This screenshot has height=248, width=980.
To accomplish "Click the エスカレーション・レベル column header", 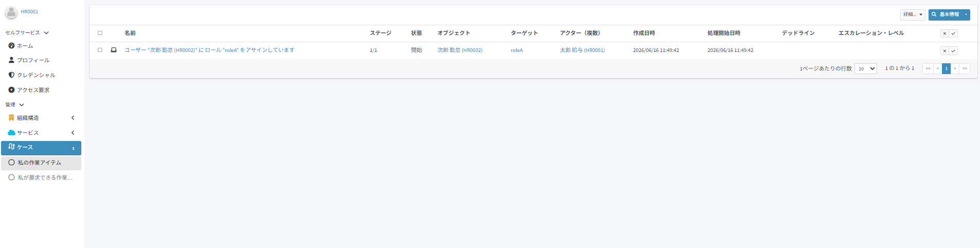I will (871, 33).
